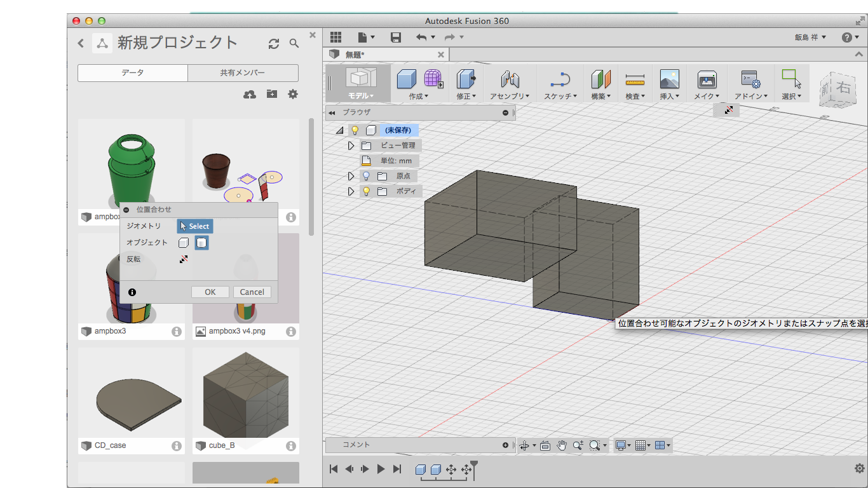
Task: Click the Select geometry button
Action: coord(195,226)
